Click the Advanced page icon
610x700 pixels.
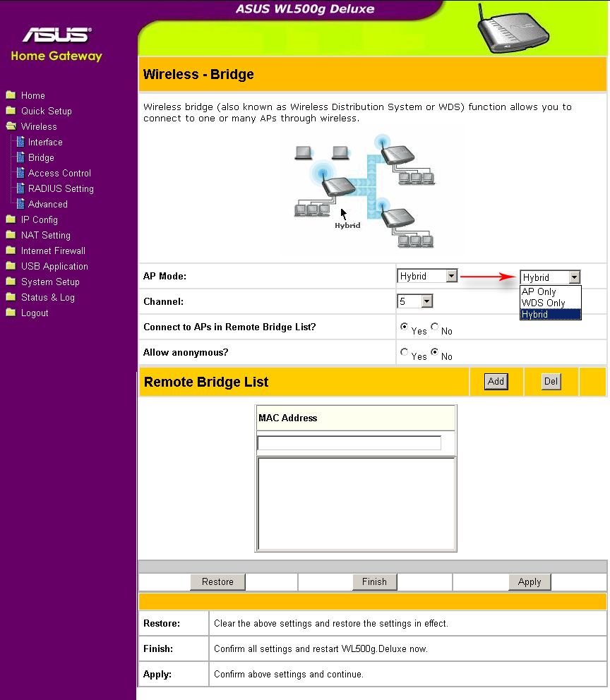coord(20,203)
